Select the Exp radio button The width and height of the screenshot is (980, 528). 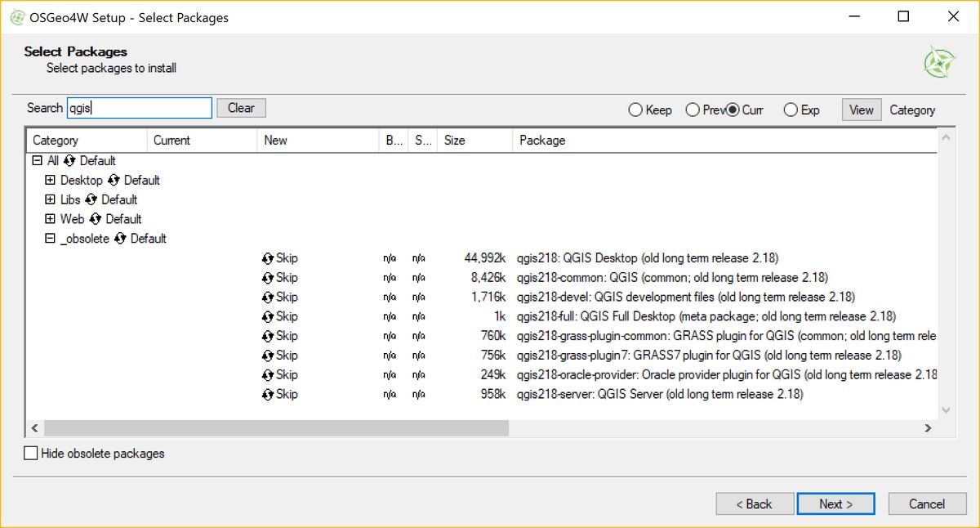pos(791,110)
